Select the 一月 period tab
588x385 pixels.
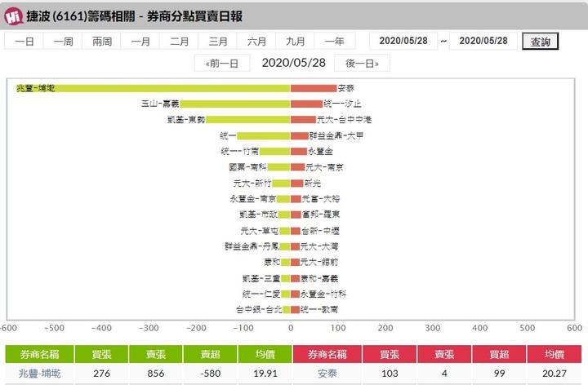point(140,42)
